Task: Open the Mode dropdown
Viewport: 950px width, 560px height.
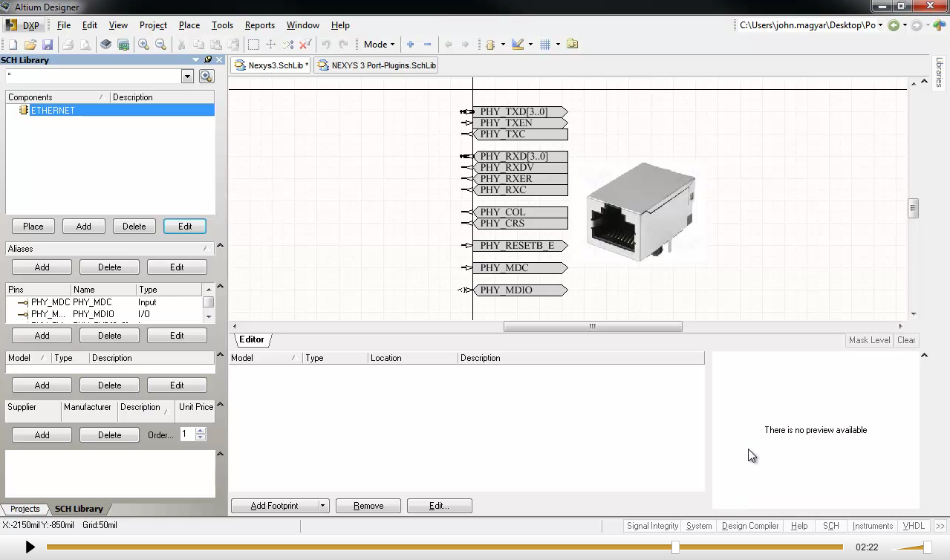Action: coord(379,45)
